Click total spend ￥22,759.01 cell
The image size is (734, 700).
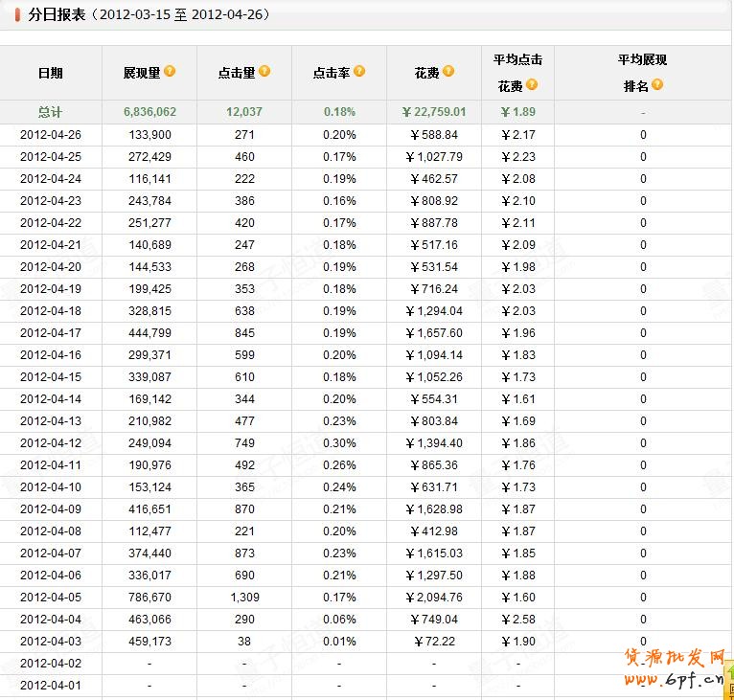[x=434, y=112]
